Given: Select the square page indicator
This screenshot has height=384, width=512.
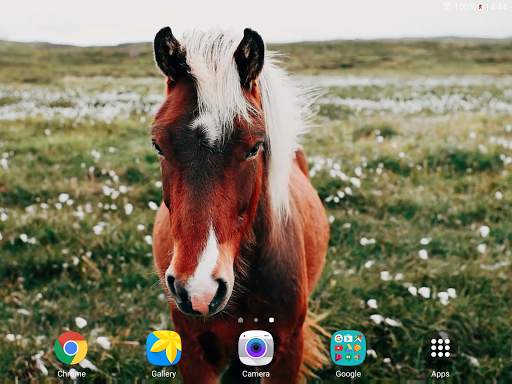Looking at the screenshot, I should 271,320.
